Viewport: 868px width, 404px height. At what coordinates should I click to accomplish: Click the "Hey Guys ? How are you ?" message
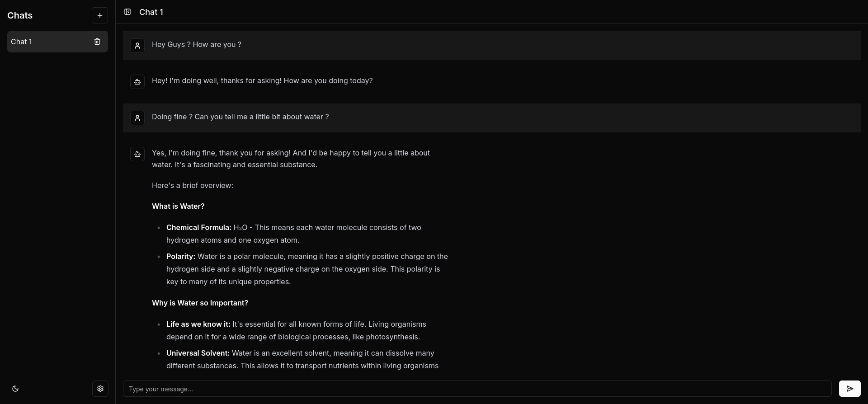pos(197,45)
